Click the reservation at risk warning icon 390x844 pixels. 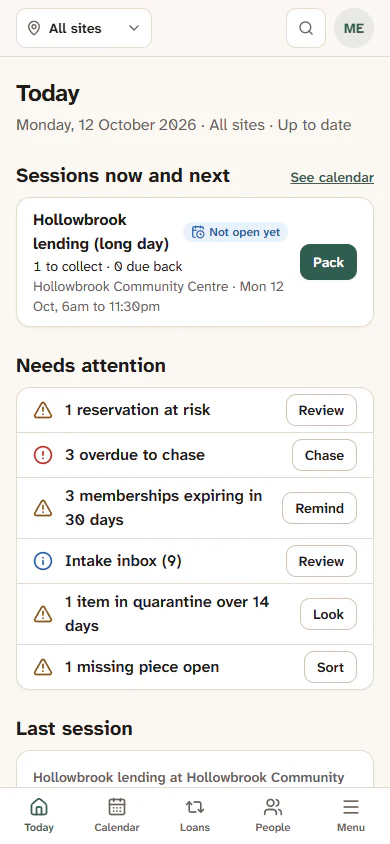point(43,411)
